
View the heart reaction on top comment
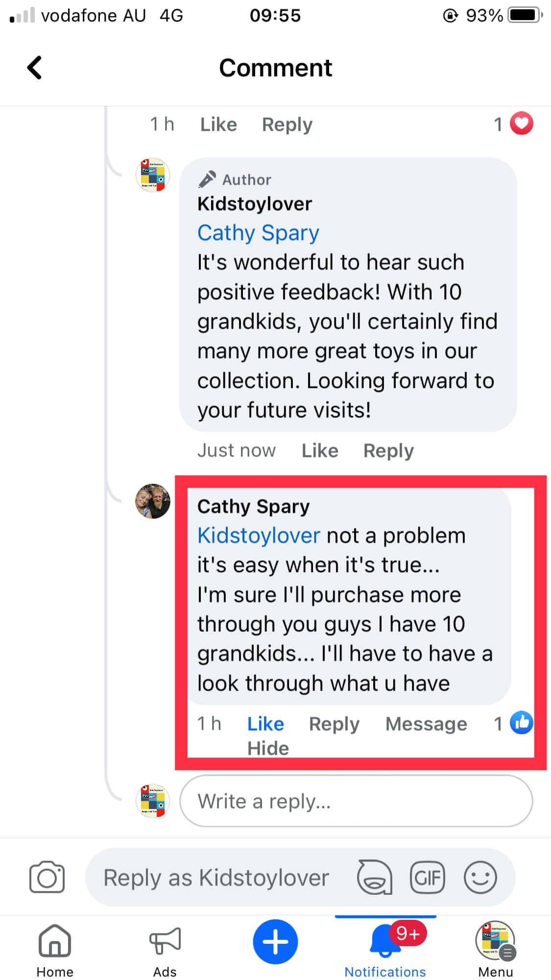(521, 123)
